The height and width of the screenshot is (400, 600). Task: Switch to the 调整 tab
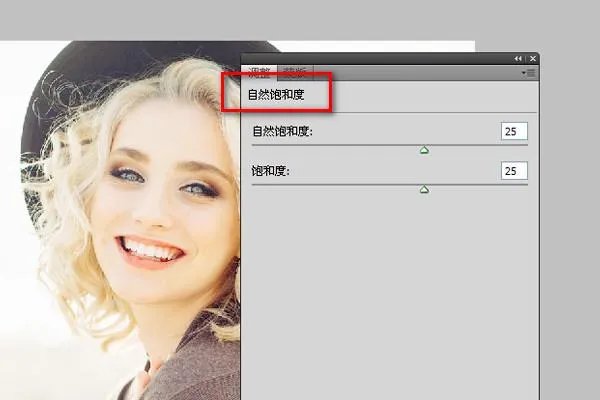tap(259, 73)
